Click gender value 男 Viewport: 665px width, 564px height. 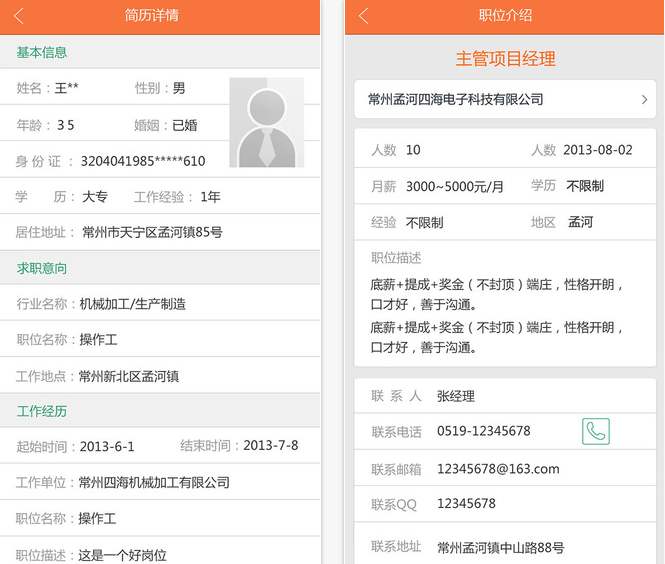(x=179, y=88)
